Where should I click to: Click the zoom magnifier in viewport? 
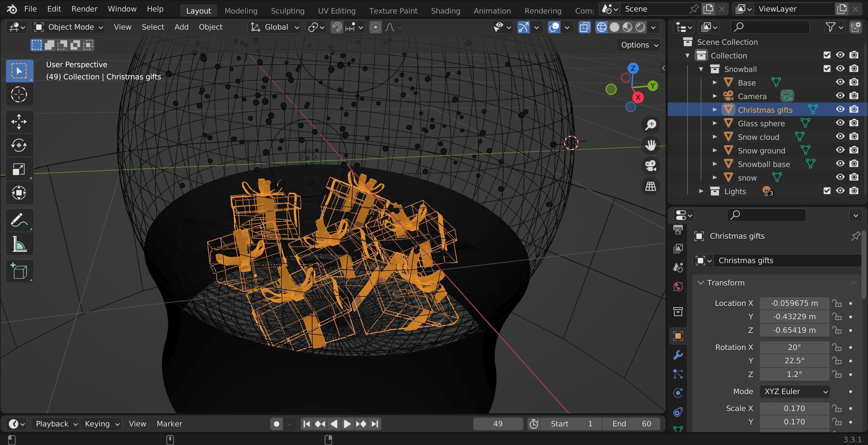pos(651,125)
